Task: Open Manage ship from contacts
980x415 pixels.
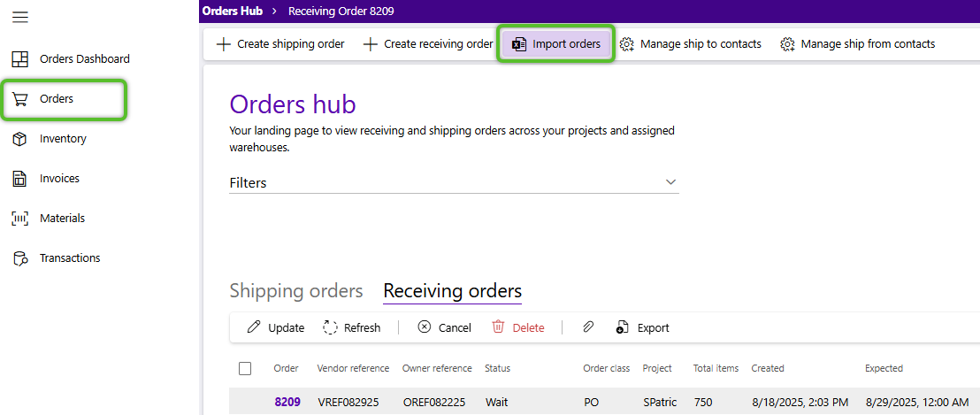Action: [857, 44]
